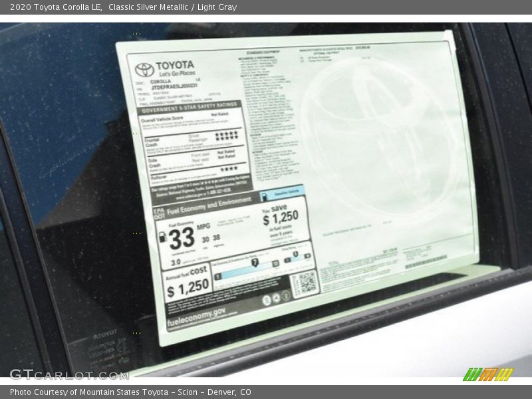Image resolution: width=532 pixels, height=399 pixels.
Task: Click the barcode at sticker's lower right
Action: click(426, 262)
